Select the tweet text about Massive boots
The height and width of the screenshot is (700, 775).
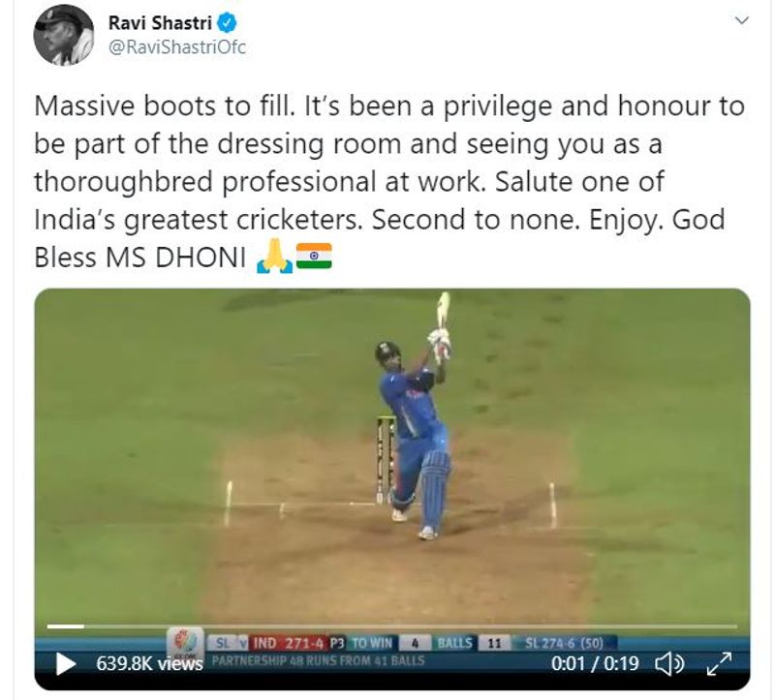point(389,181)
